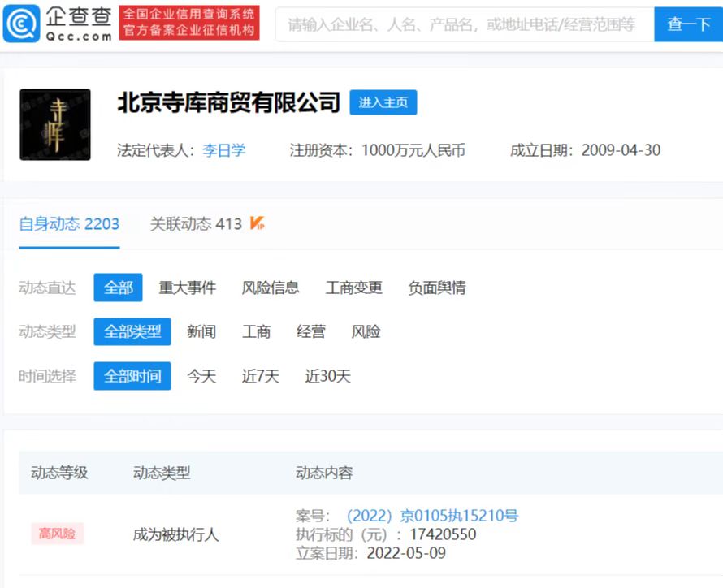Open the 寺库 company logo thumbnail

55,124
